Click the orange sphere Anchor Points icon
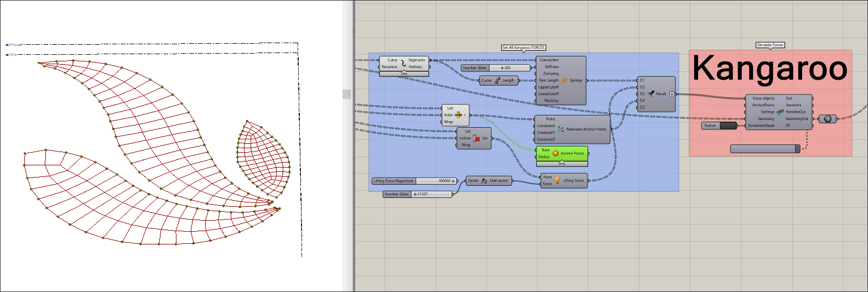Screen dimensions: 868x292 click(555, 153)
